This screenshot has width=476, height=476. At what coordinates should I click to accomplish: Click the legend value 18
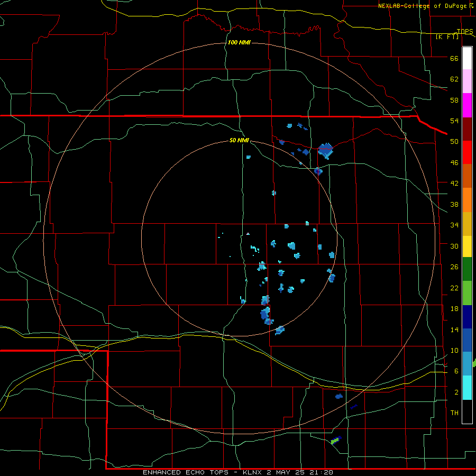454,309
